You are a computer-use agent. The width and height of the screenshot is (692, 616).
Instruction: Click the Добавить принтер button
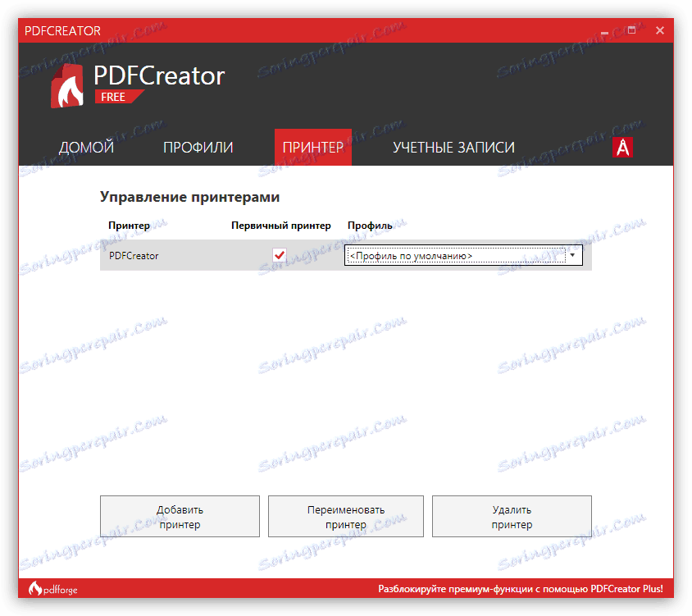click(x=180, y=516)
